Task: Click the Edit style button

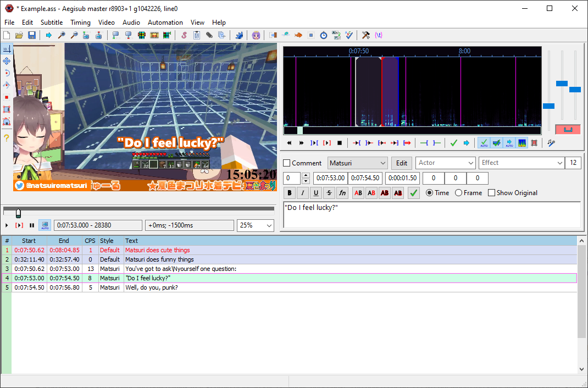Action: coord(402,163)
